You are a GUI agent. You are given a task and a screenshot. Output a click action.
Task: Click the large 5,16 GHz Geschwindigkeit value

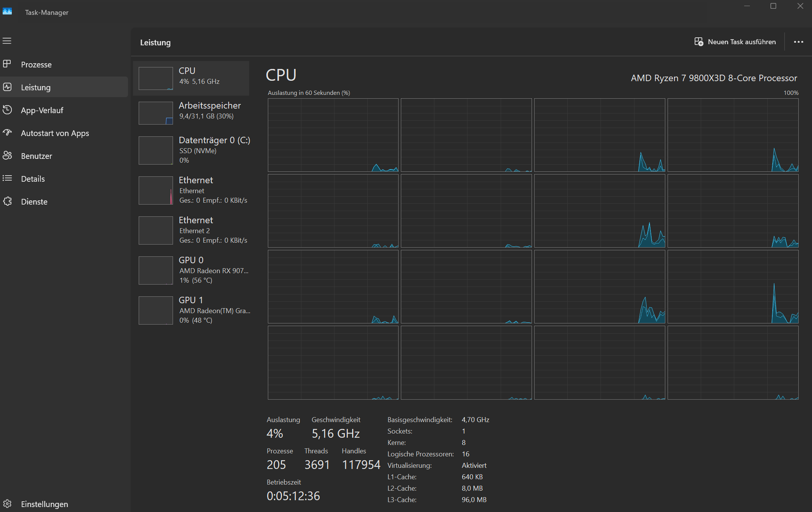[x=336, y=434]
